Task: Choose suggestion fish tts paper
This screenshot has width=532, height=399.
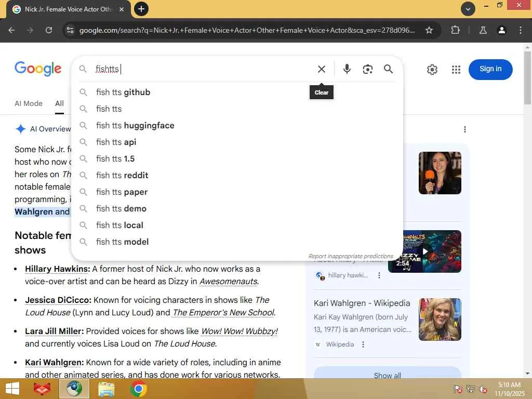Action: pyautogui.click(x=237, y=192)
